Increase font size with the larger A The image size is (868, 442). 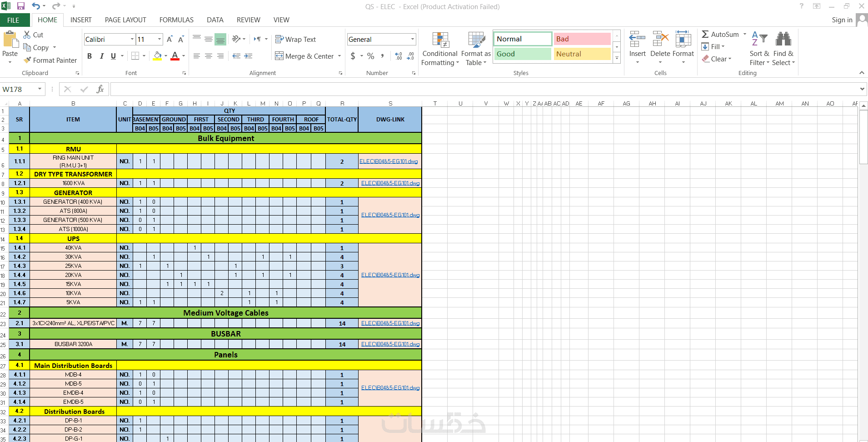point(170,40)
